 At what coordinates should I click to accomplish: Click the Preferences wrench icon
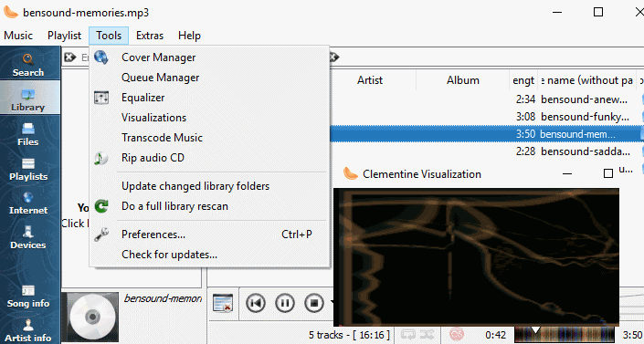(101, 235)
